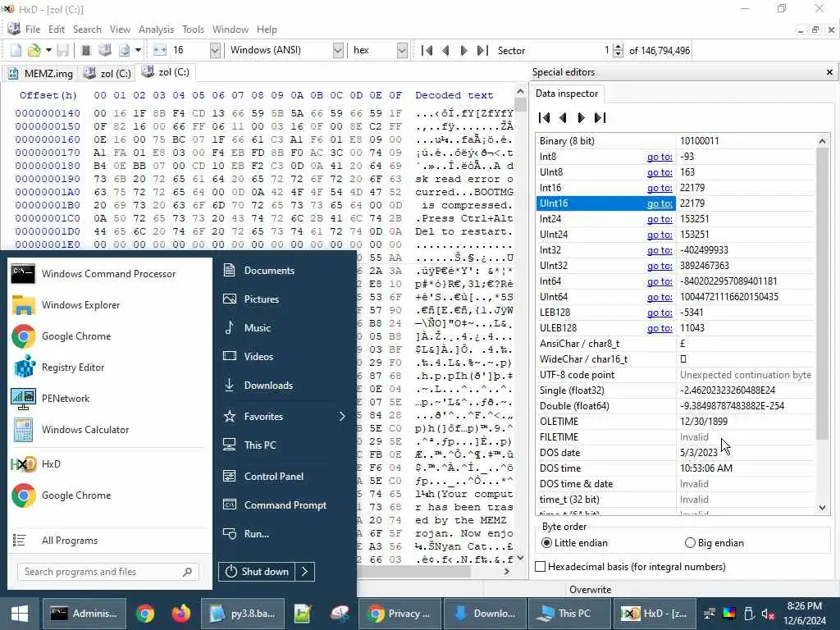Close the Special editors panel
The width and height of the screenshot is (840, 630).
[x=829, y=72]
